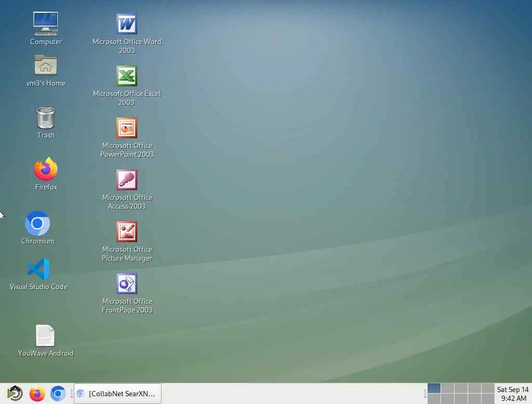This screenshot has width=532, height=404.
Task: Open the applications menu in the taskbar
Action: point(15,394)
